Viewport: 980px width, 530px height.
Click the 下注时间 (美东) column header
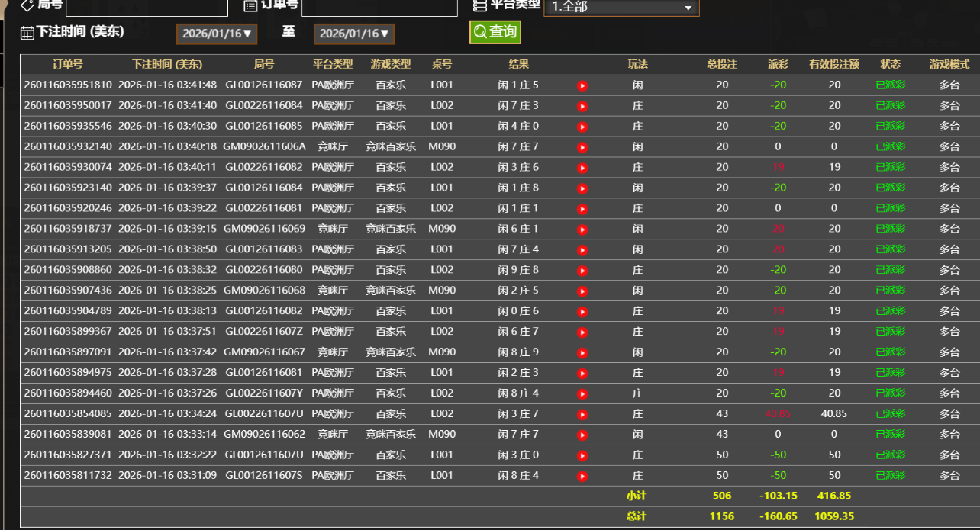[167, 65]
